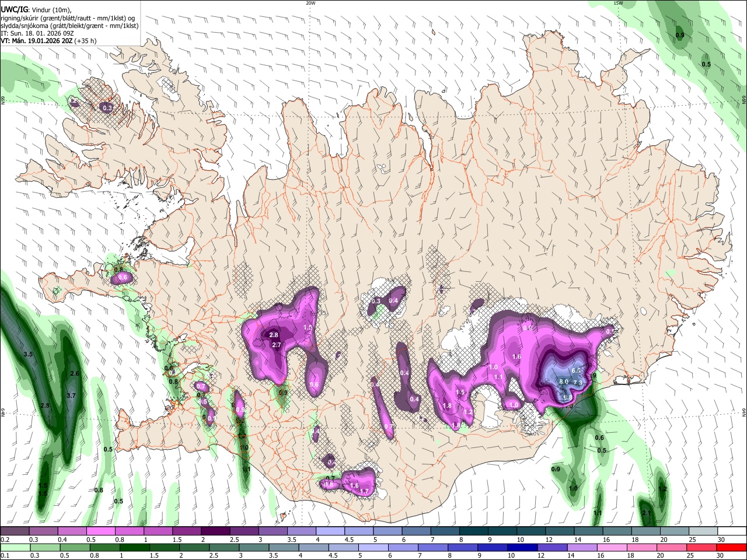This screenshot has height=560, width=747.
Task: Click the 20W longitude label at the top edge
Action: pyautogui.click(x=310, y=3)
